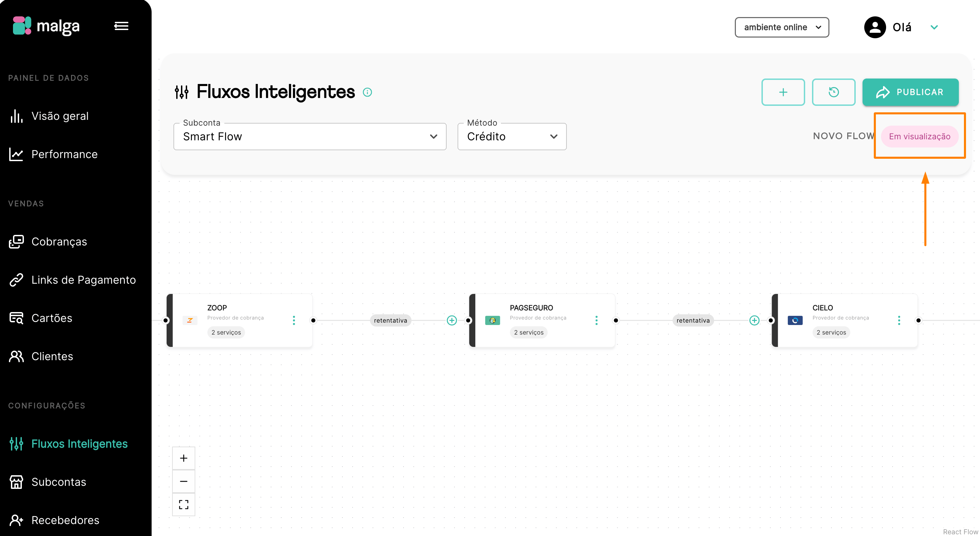980x536 pixels.
Task: Open the ambiente online environment dropdown
Action: pos(782,27)
